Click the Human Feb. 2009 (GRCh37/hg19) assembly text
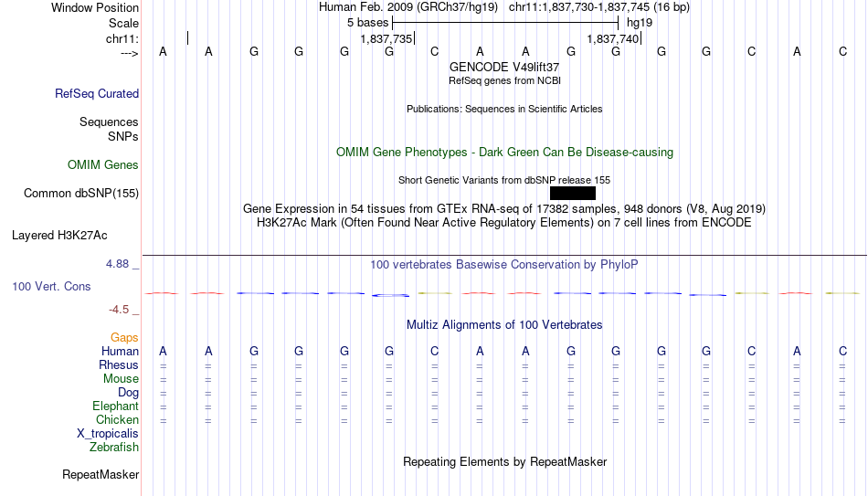 click(x=408, y=7)
